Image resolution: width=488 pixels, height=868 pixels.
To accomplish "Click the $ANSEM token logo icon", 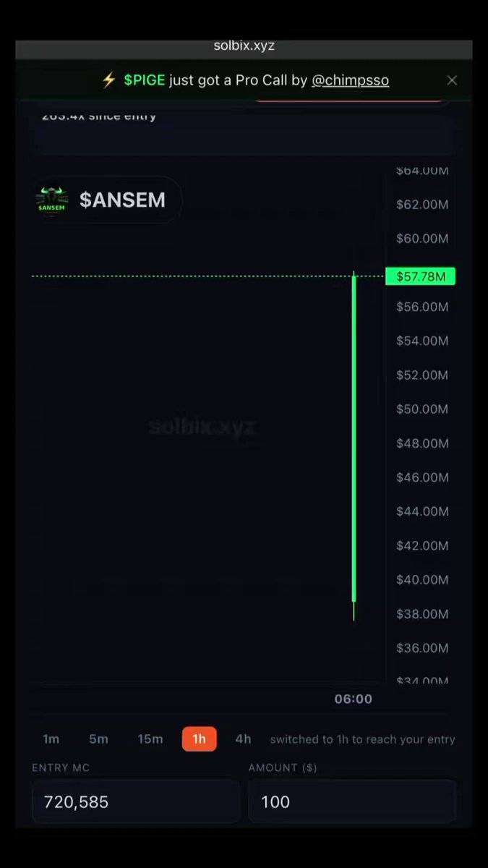I will 51,200.
